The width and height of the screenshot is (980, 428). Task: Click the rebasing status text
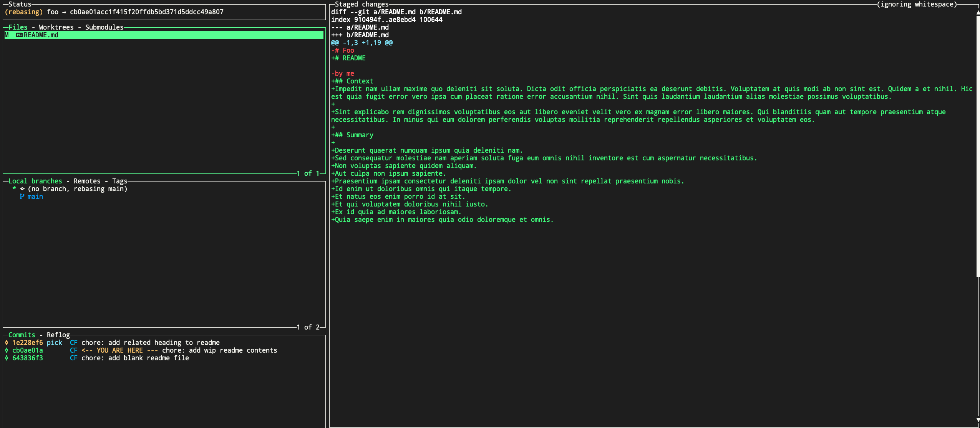tap(23, 12)
